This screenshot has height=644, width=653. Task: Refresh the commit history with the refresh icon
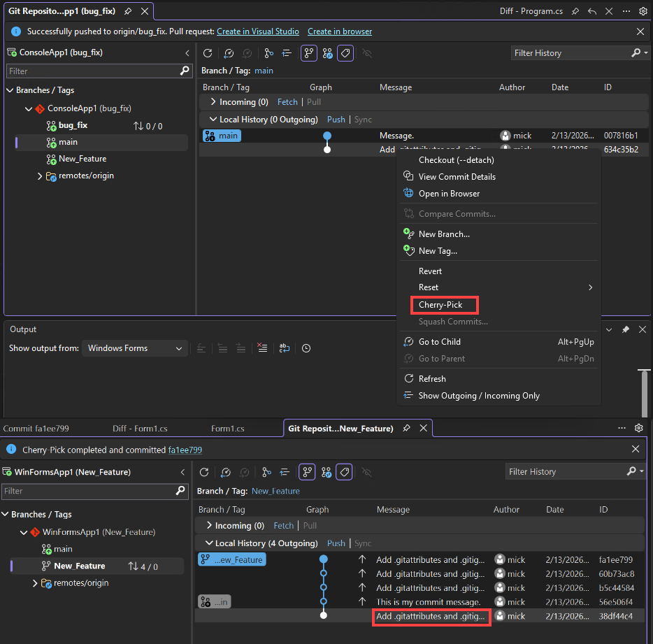208,52
